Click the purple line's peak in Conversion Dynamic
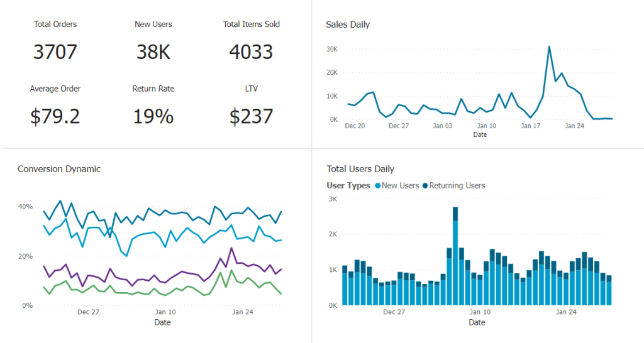 click(x=232, y=248)
